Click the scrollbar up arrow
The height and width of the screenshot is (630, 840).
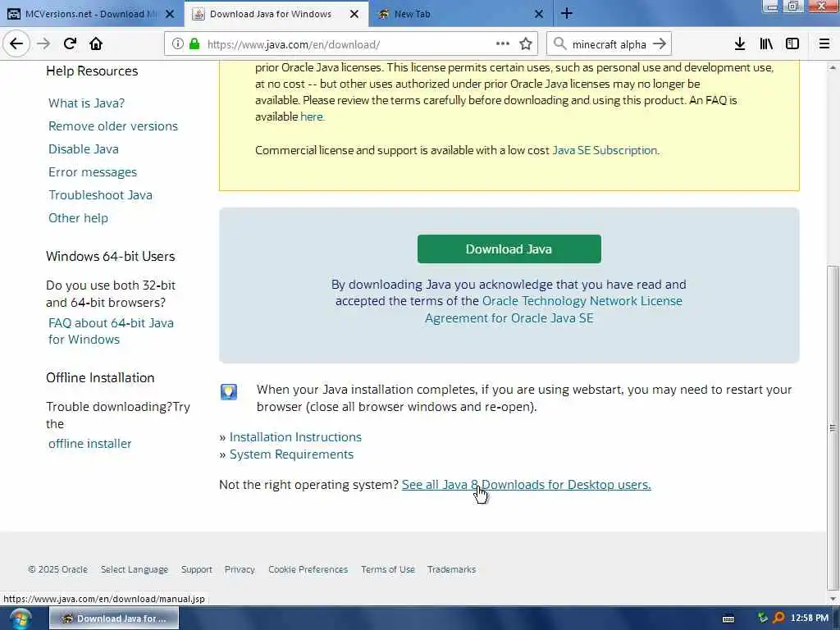[x=833, y=67]
